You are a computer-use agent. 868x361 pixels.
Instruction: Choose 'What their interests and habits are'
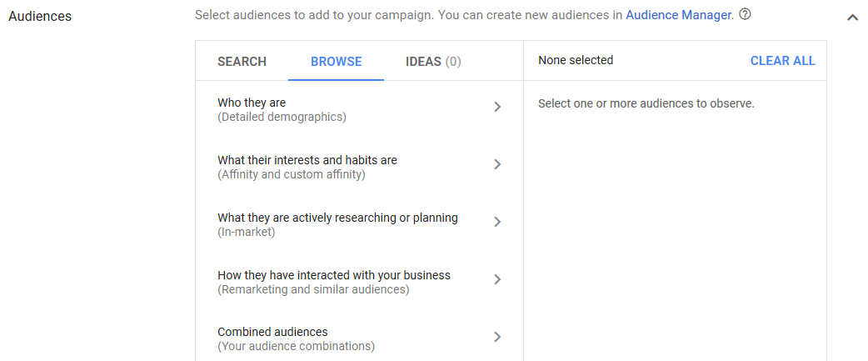click(307, 160)
